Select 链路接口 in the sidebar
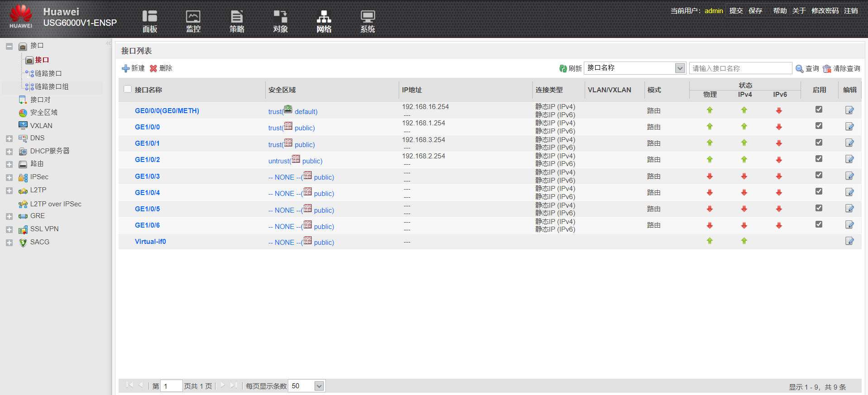This screenshot has width=868, height=395. (x=48, y=73)
